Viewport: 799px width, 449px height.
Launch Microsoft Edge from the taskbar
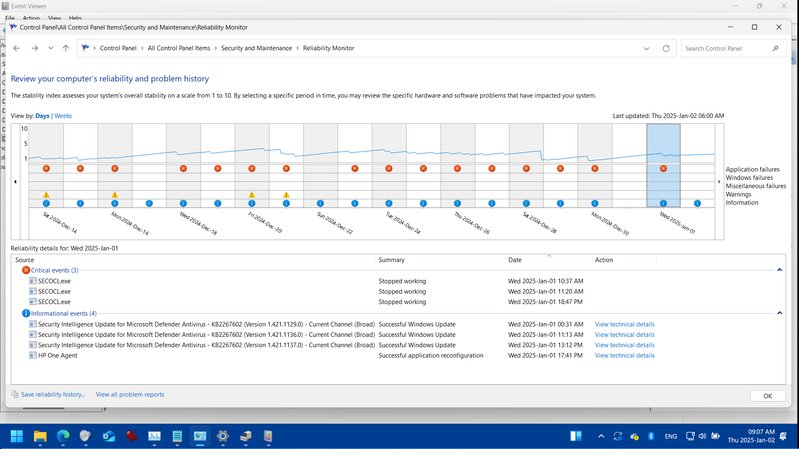point(63,436)
